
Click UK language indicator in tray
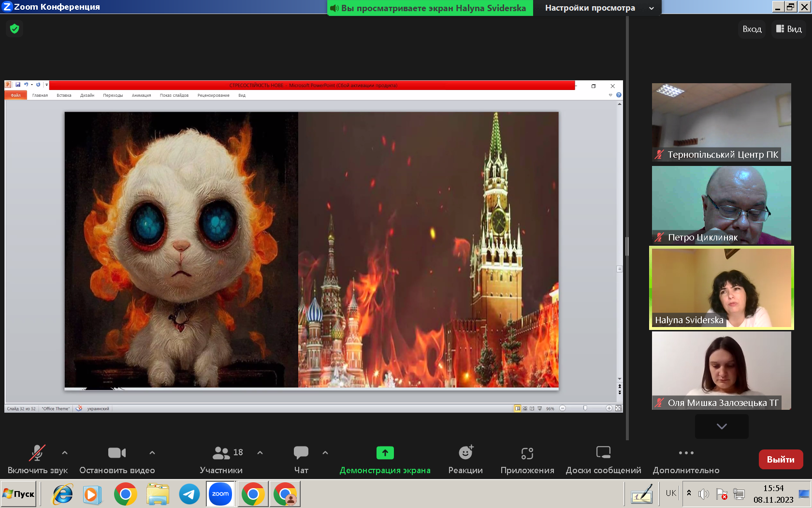click(x=671, y=493)
